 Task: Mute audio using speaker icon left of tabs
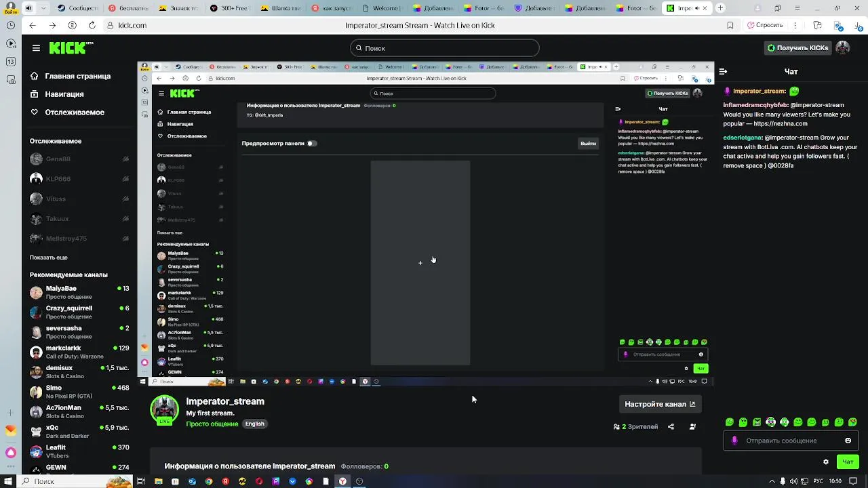point(28,8)
